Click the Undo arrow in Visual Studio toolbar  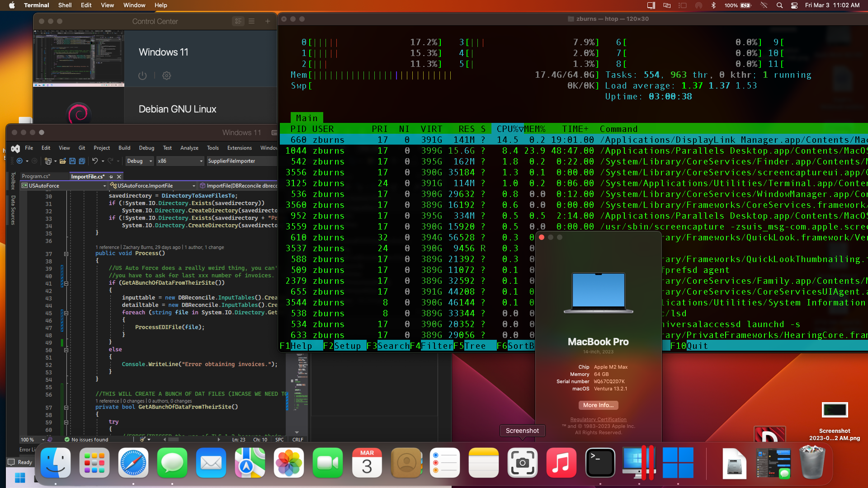(x=94, y=161)
